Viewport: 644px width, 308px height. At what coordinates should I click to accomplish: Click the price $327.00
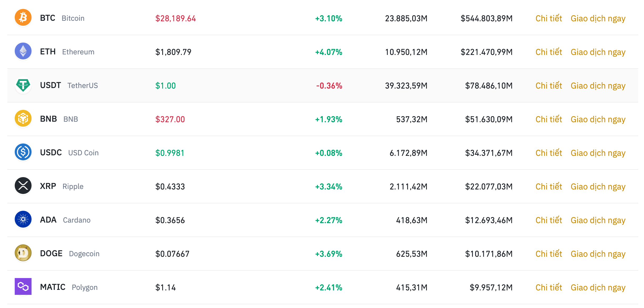[170, 119]
